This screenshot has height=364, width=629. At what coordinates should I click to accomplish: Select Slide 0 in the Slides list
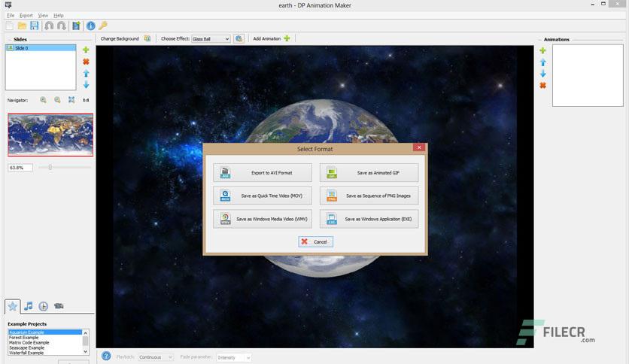click(41, 48)
